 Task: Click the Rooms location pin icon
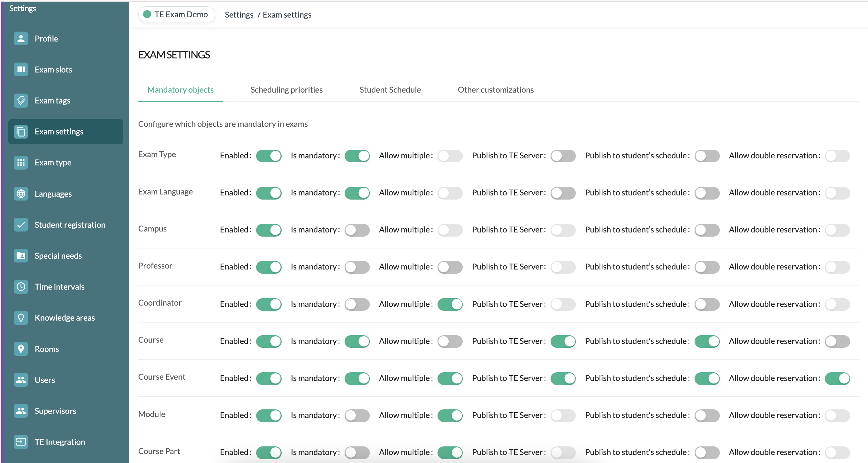21,349
